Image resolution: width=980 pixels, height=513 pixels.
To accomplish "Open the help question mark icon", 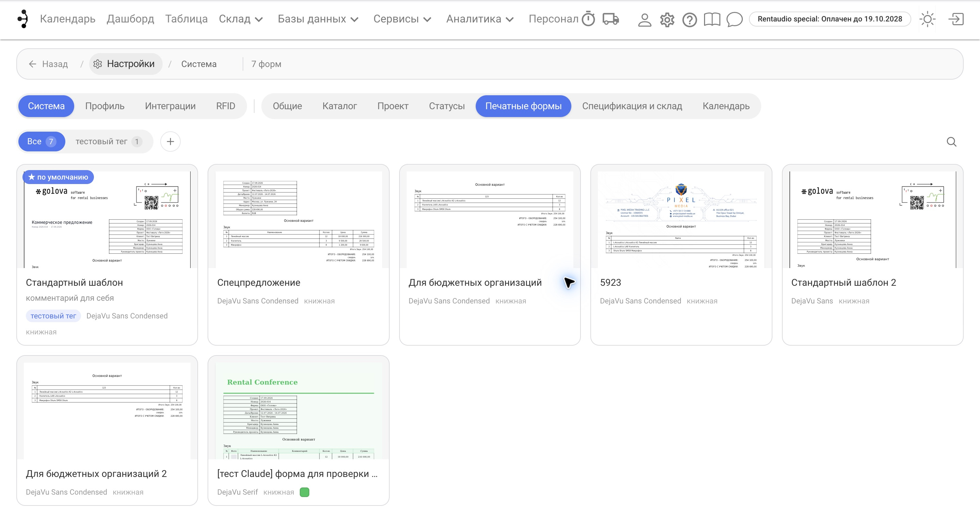I will point(689,19).
